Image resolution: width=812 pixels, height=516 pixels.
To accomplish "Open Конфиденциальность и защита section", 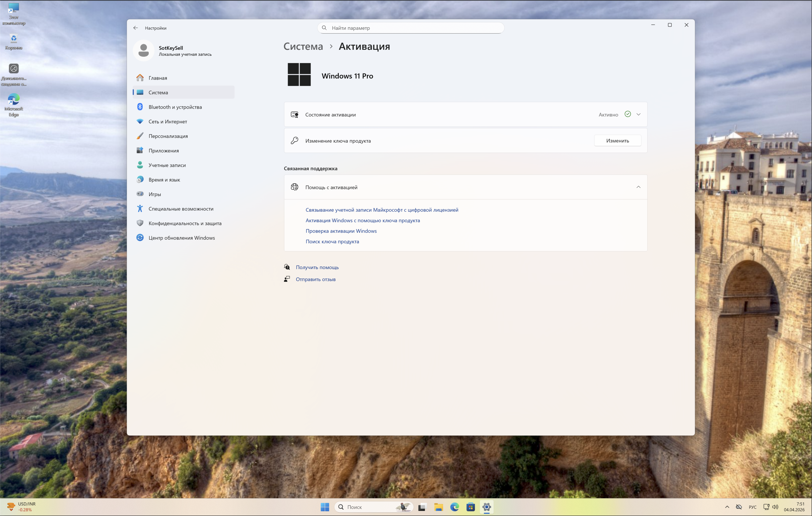I will coord(185,223).
